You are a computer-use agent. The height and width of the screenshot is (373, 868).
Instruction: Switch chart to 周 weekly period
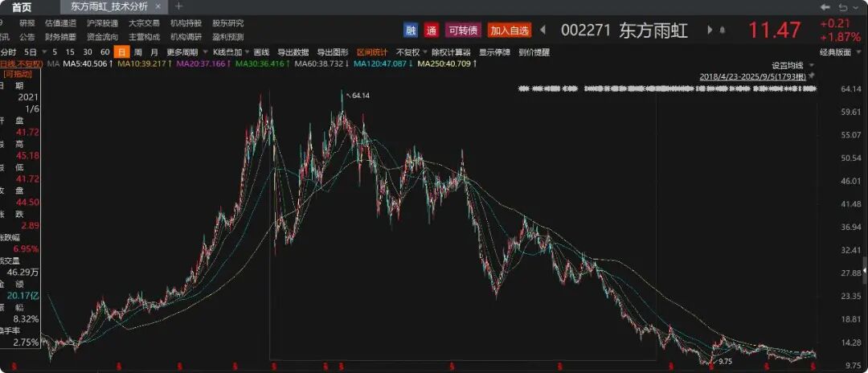pos(137,51)
